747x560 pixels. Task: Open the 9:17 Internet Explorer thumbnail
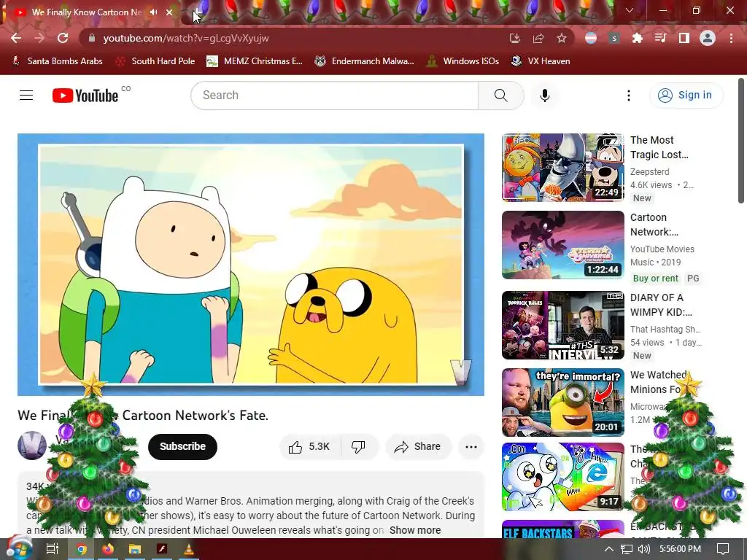tap(562, 477)
